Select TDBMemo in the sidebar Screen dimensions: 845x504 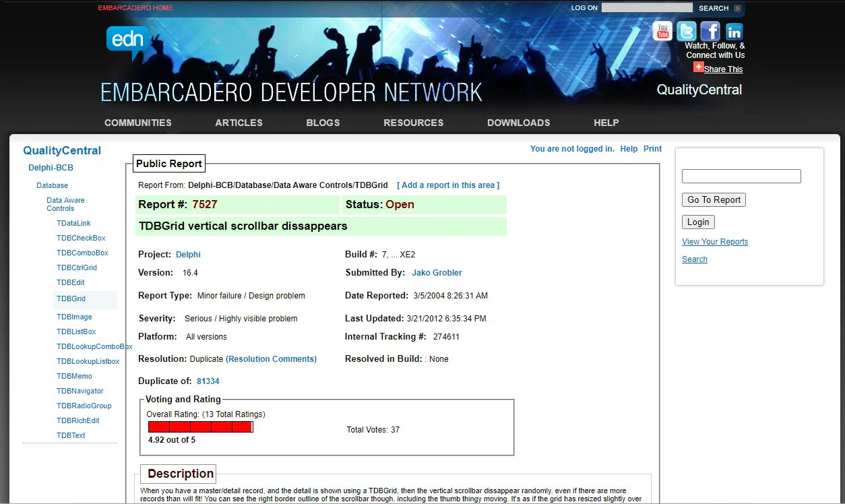(74, 376)
